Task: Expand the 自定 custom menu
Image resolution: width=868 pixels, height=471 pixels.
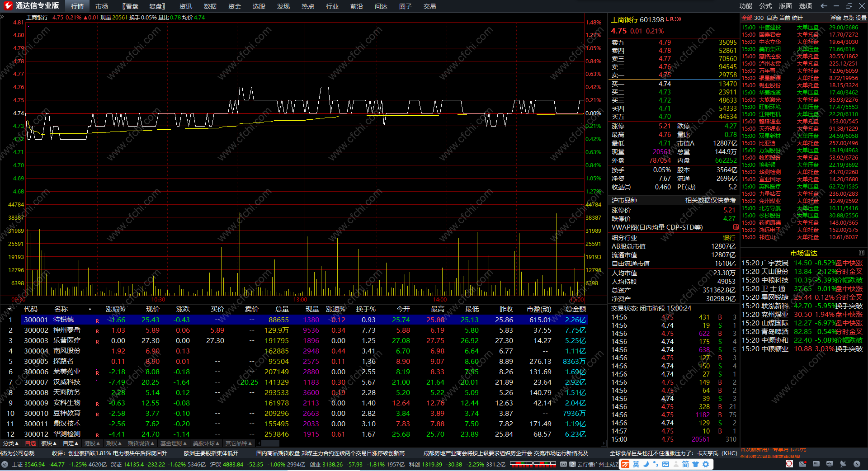Action: [x=71, y=443]
